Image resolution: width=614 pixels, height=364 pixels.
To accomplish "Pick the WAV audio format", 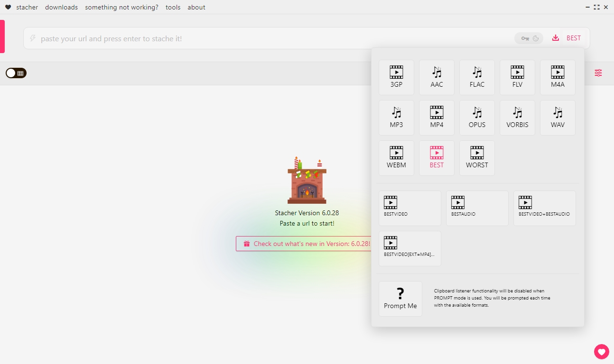I will coord(558,118).
